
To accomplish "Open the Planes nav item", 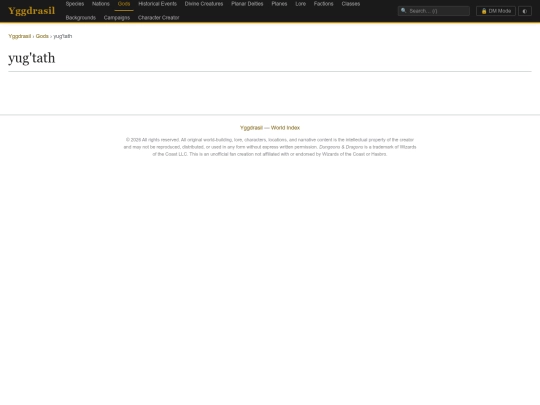I will coord(279,4).
